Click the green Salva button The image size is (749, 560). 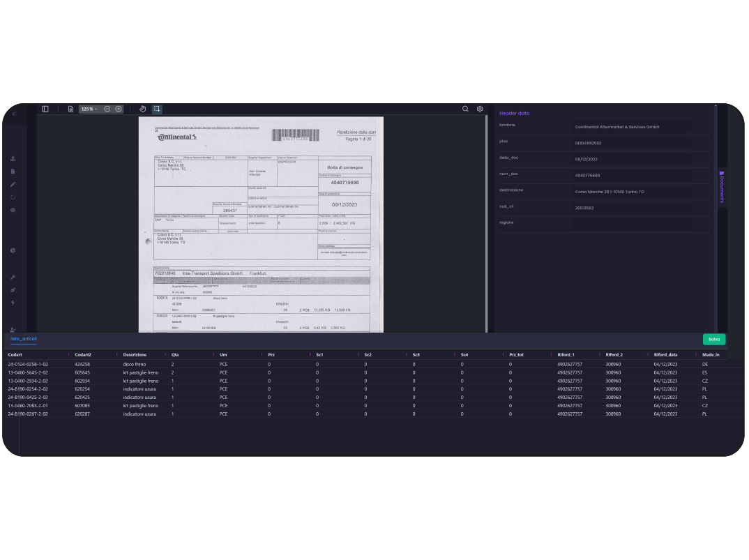coord(714,339)
